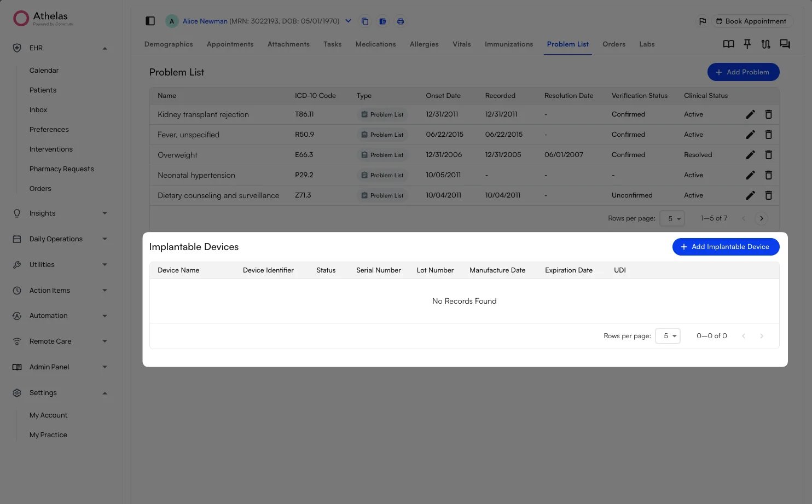Click the Add Problem button
This screenshot has height=504, width=812.
click(743, 72)
